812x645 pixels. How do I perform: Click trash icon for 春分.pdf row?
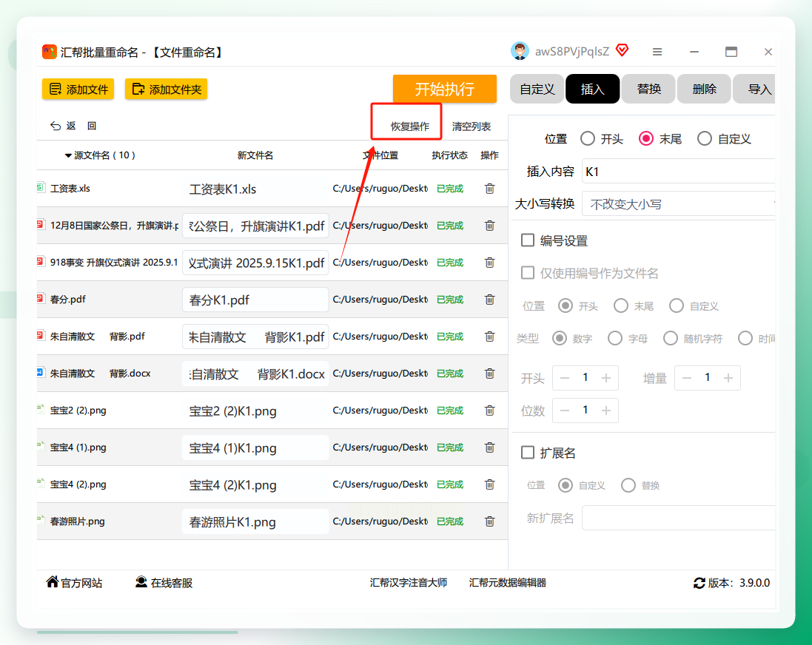489,300
